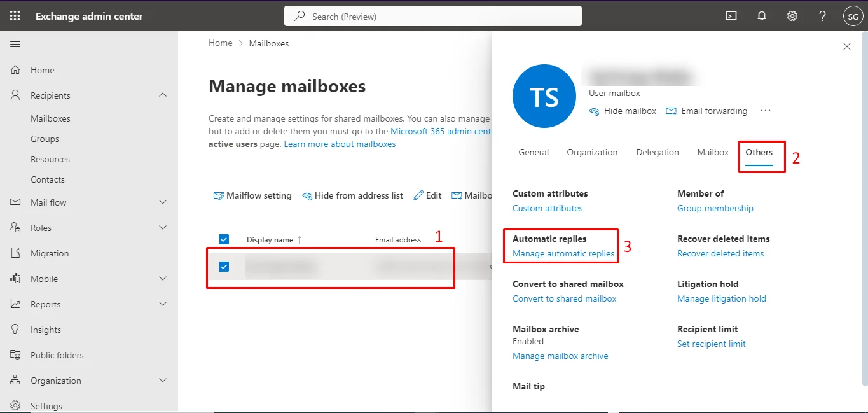Open the Custom attributes link
868x413 pixels.
pyautogui.click(x=548, y=208)
